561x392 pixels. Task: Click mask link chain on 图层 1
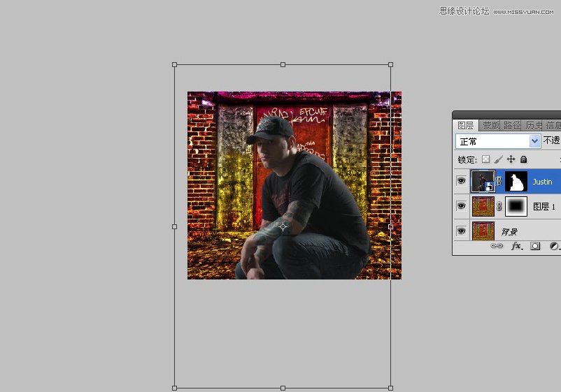click(x=499, y=206)
